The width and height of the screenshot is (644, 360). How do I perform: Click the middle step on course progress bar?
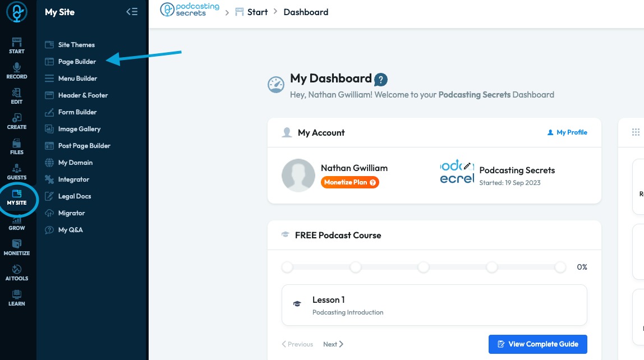click(424, 267)
